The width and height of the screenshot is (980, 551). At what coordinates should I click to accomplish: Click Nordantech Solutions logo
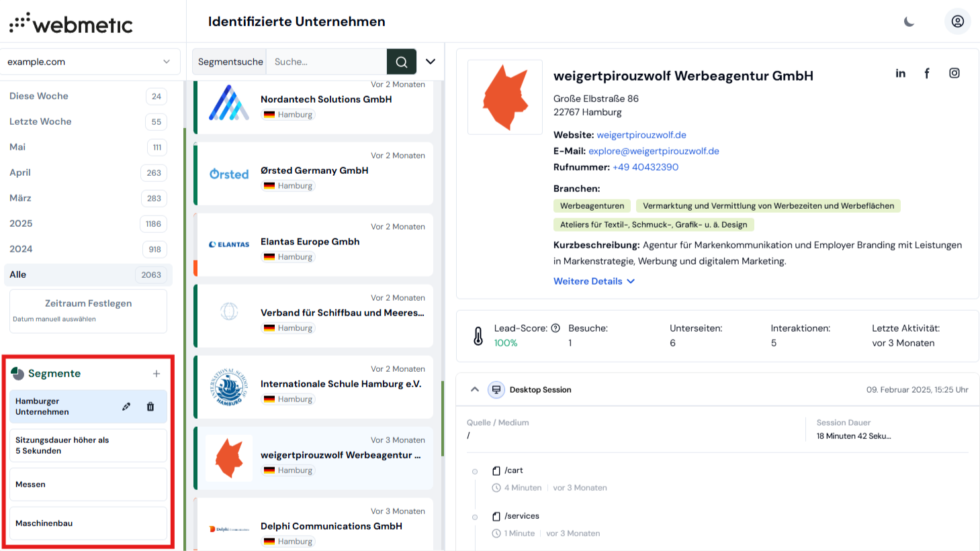point(229,103)
